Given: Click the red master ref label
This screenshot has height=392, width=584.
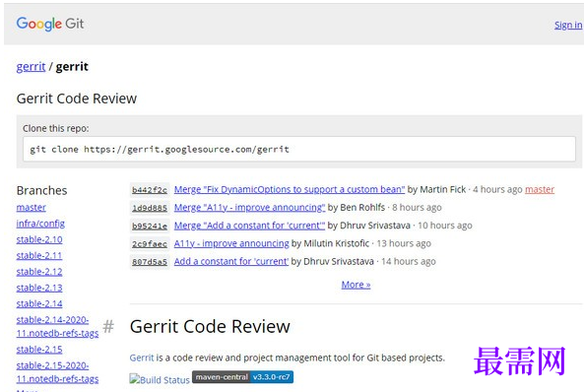Looking at the screenshot, I should [x=540, y=190].
